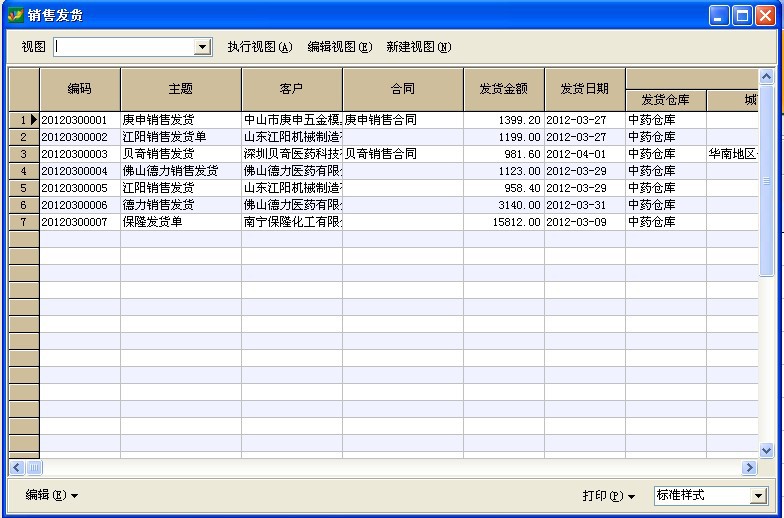Maximize the 销售发货 window

point(742,15)
